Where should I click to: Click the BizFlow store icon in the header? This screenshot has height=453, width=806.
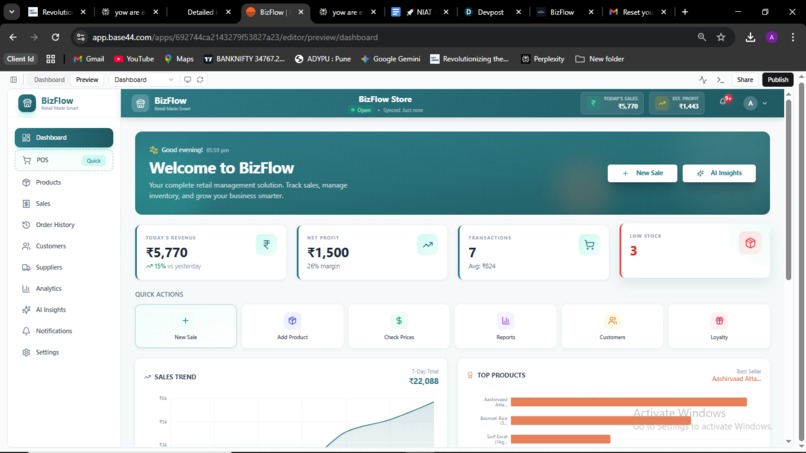pyautogui.click(x=140, y=103)
